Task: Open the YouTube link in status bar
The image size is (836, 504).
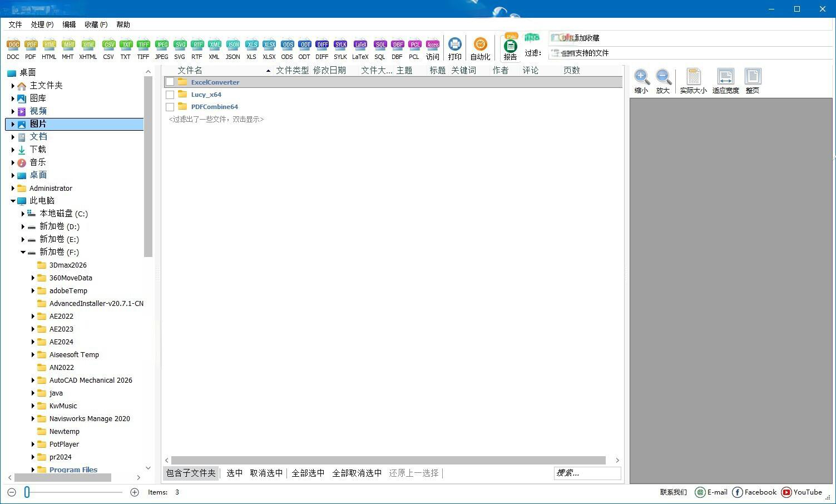Action: (x=802, y=492)
